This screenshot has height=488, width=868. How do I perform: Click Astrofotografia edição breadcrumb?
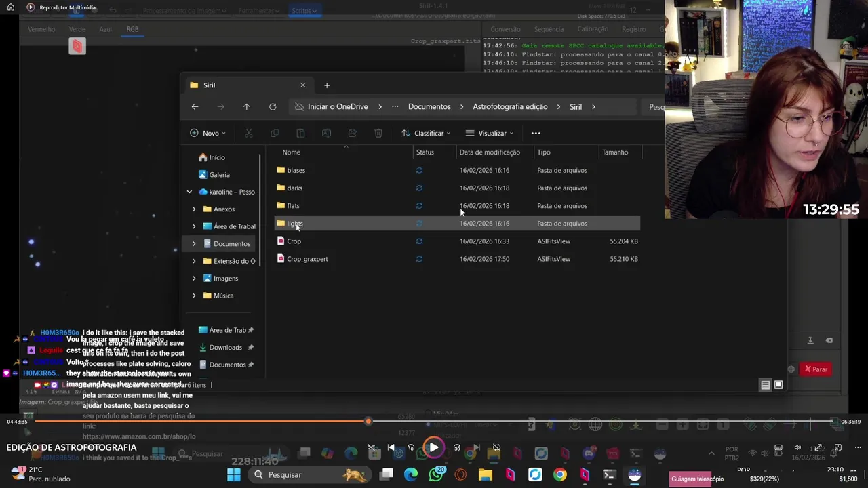point(510,106)
